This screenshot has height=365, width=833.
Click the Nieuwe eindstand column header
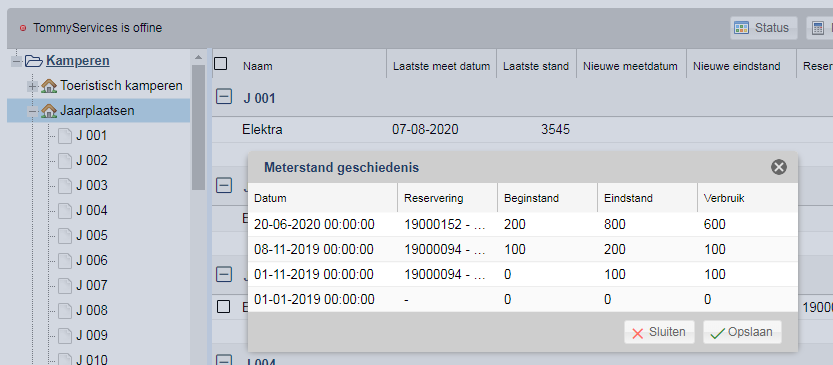point(736,66)
